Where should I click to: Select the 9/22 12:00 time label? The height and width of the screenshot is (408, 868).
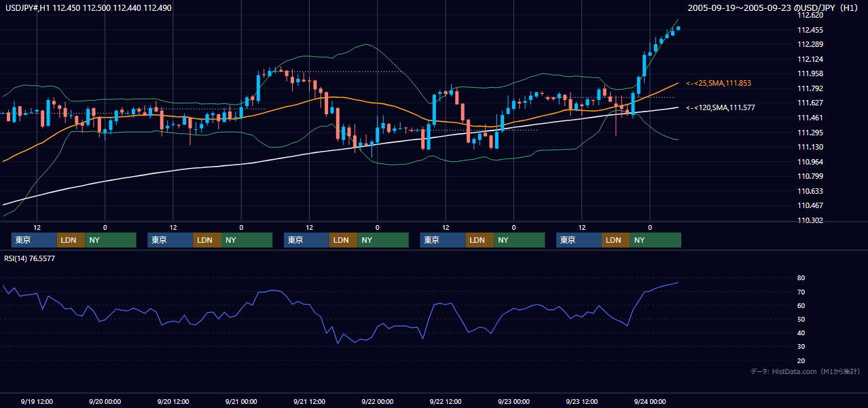tap(446, 401)
